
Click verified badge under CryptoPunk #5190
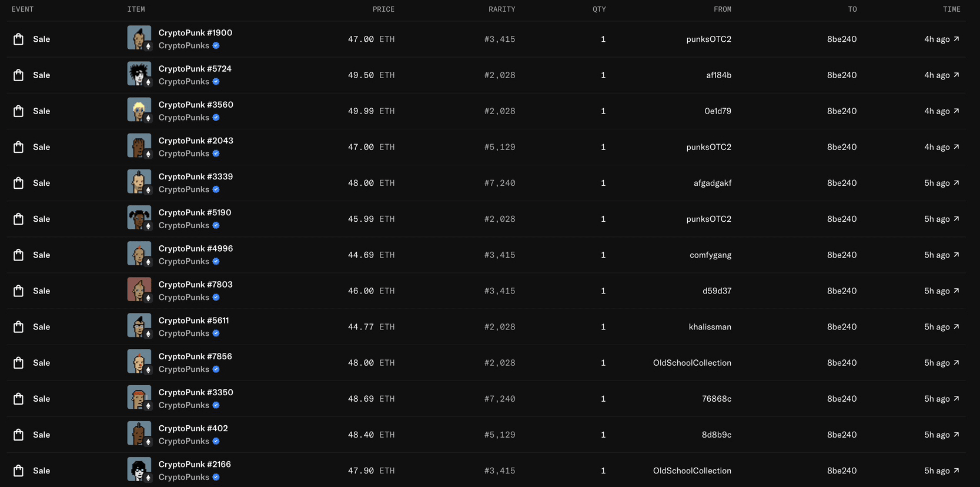click(216, 225)
